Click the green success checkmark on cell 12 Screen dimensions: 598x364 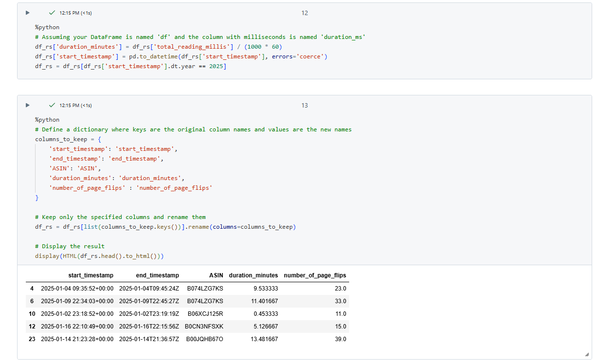(x=52, y=13)
